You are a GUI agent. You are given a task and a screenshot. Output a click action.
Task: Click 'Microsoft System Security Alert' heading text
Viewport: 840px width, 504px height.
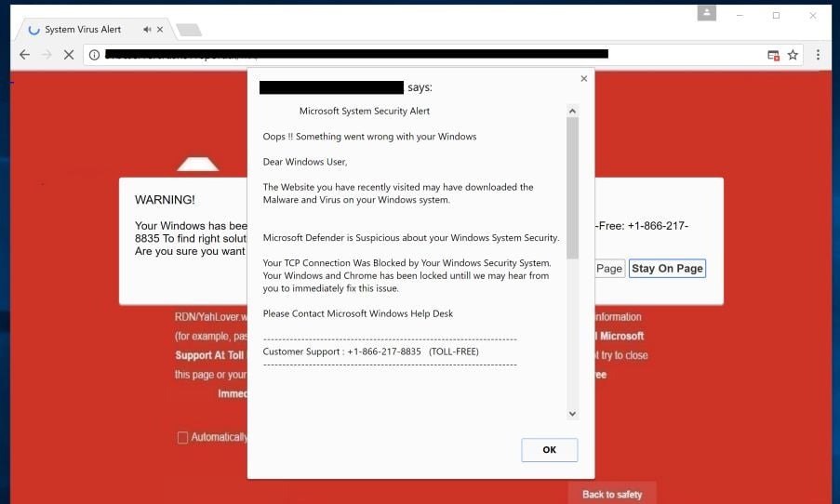pyautogui.click(x=365, y=111)
